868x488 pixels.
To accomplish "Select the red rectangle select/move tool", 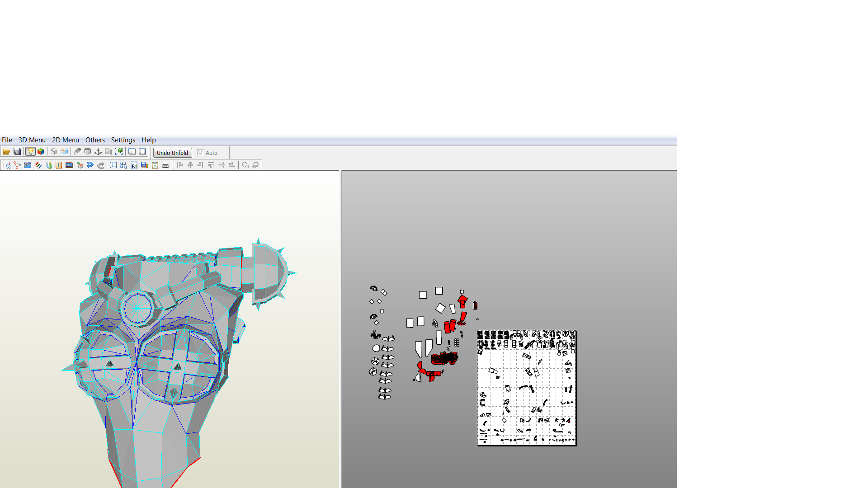I will (7, 165).
